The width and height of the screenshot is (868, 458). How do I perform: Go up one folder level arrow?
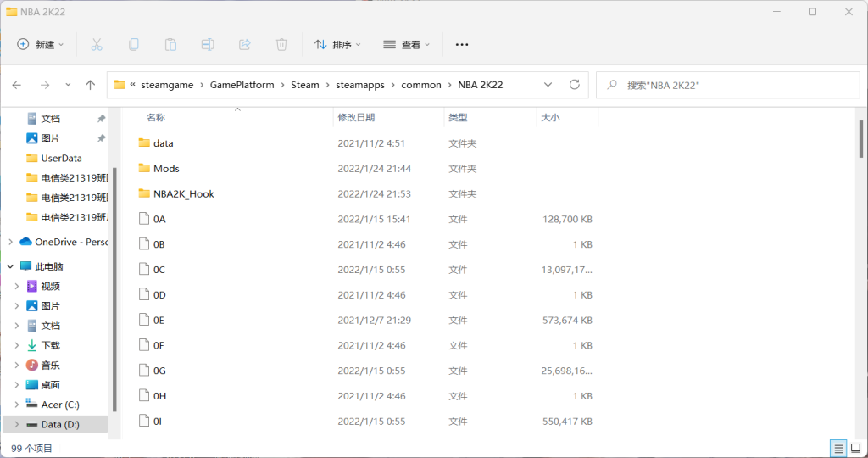click(x=90, y=85)
